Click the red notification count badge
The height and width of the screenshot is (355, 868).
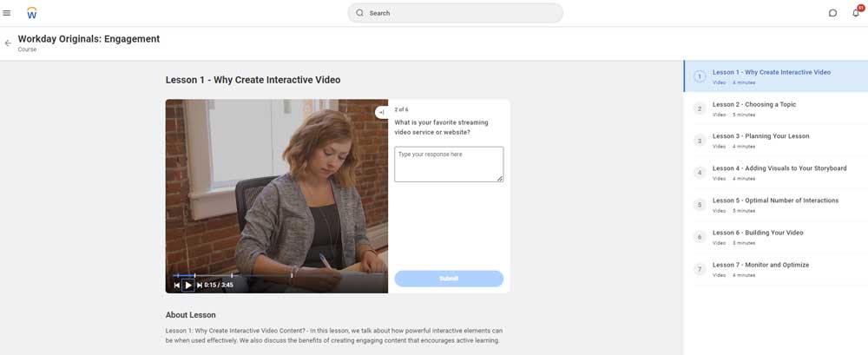tap(861, 8)
